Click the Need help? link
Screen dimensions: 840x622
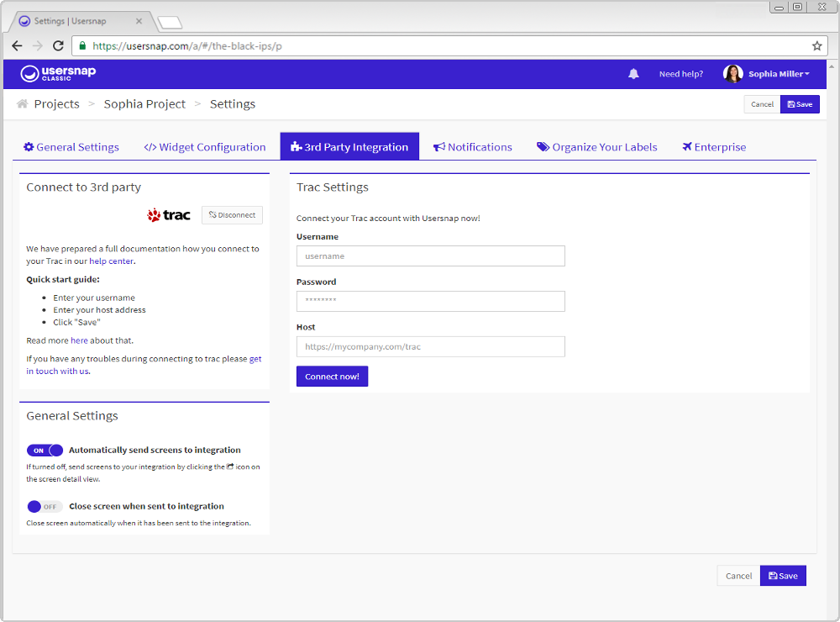coord(681,74)
